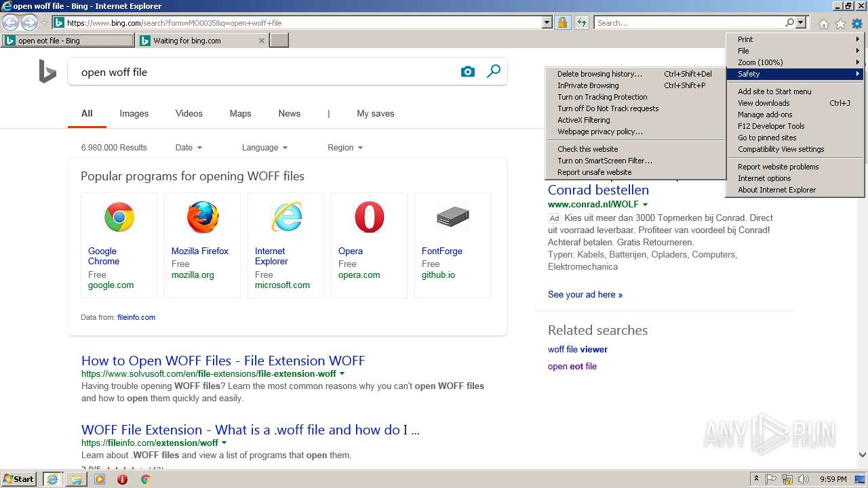Open the 'WOFF File Extension' result link
Screen dimensions: 868x488
click(x=250, y=430)
